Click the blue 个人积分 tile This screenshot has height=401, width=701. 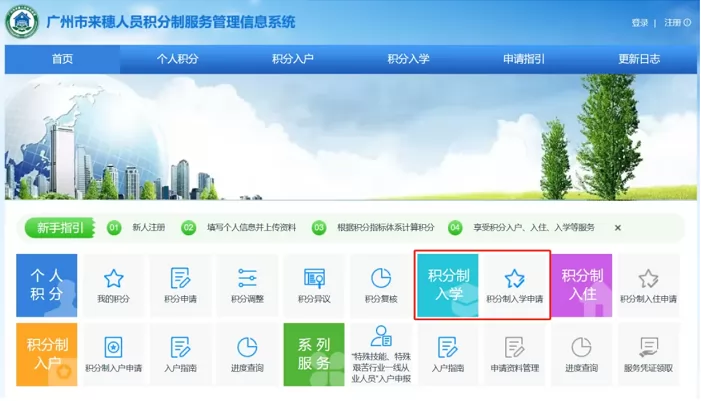tap(46, 285)
